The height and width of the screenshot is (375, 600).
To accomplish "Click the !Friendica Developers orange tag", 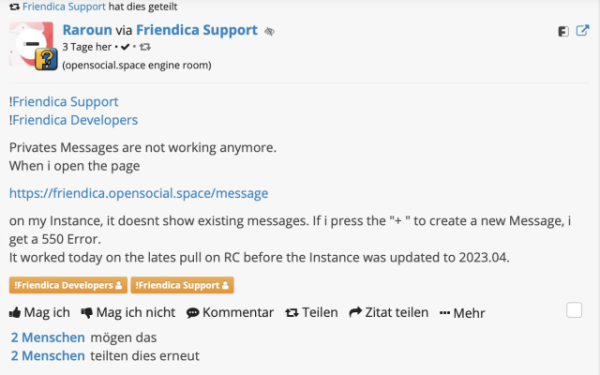I will tap(68, 285).
